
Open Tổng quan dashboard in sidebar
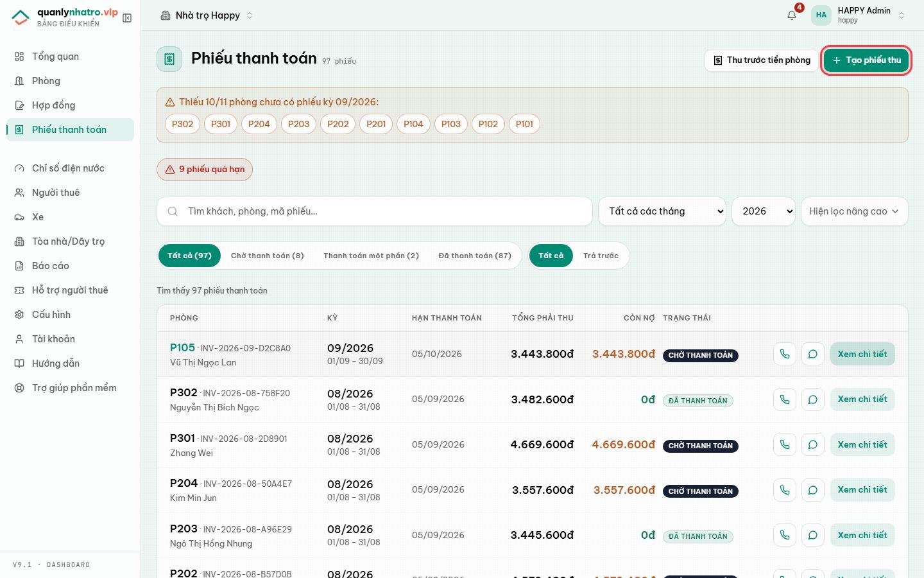tap(70, 57)
